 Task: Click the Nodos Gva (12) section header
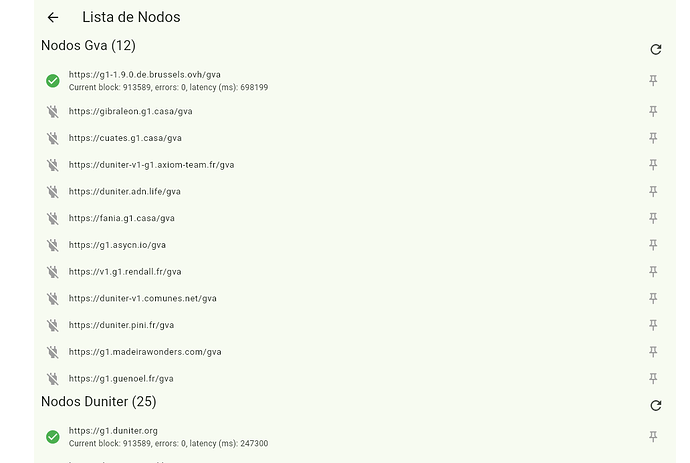pyautogui.click(x=88, y=45)
